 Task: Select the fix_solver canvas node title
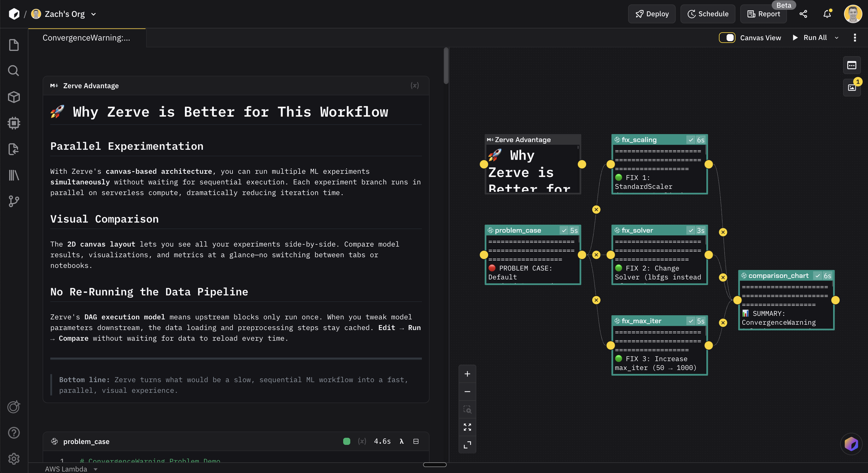click(637, 230)
